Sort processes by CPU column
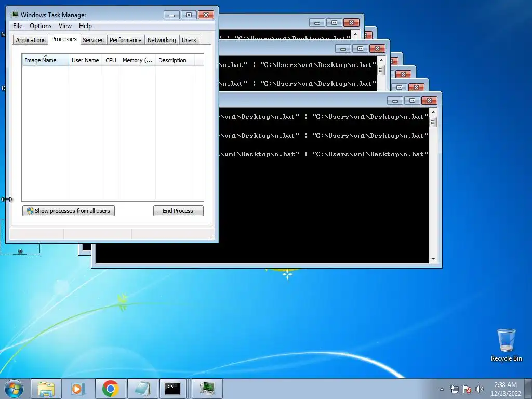 pyautogui.click(x=111, y=60)
